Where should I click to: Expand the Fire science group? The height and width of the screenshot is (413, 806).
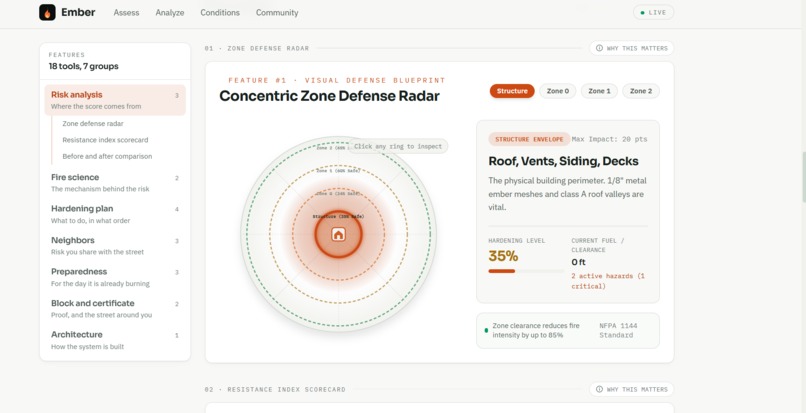coord(115,183)
